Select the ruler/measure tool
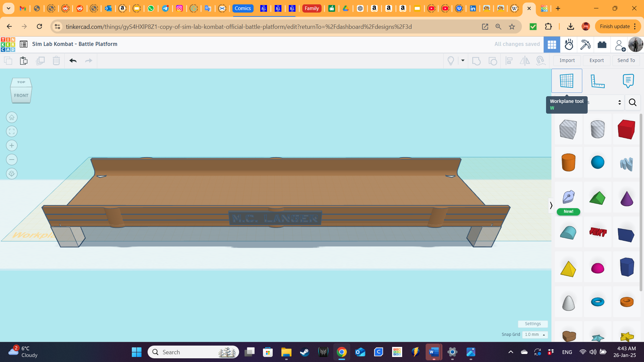 point(598,81)
